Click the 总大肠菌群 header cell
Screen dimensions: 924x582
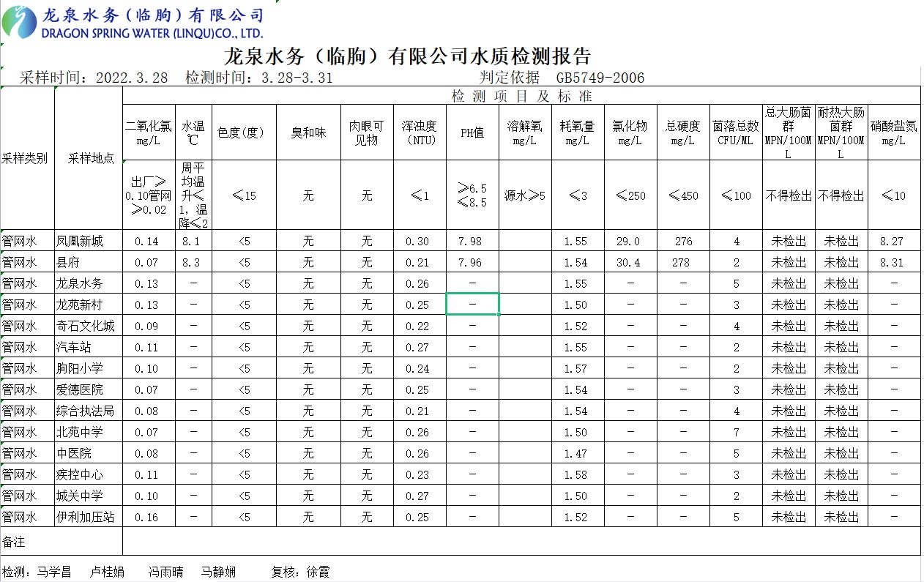click(x=789, y=133)
